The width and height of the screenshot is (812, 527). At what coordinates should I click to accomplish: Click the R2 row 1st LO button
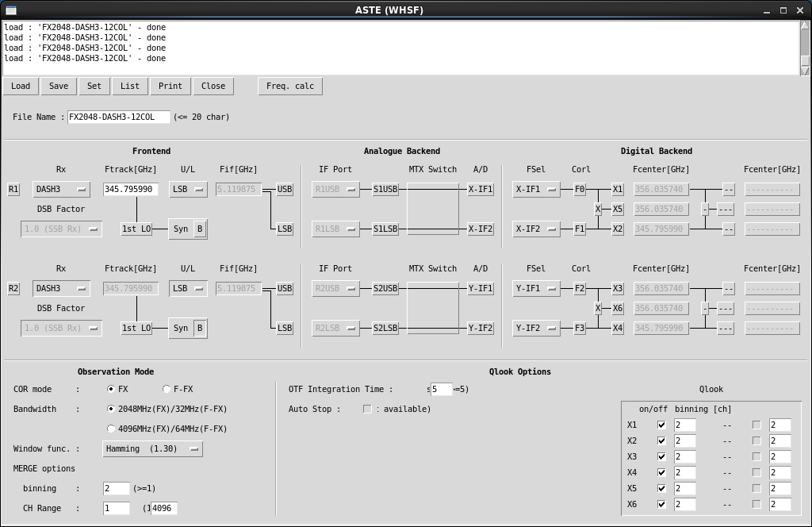136,328
